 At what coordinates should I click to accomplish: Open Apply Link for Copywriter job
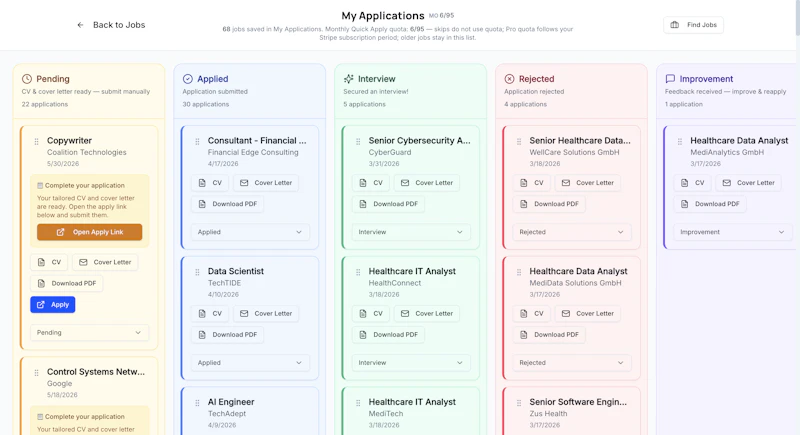89,232
